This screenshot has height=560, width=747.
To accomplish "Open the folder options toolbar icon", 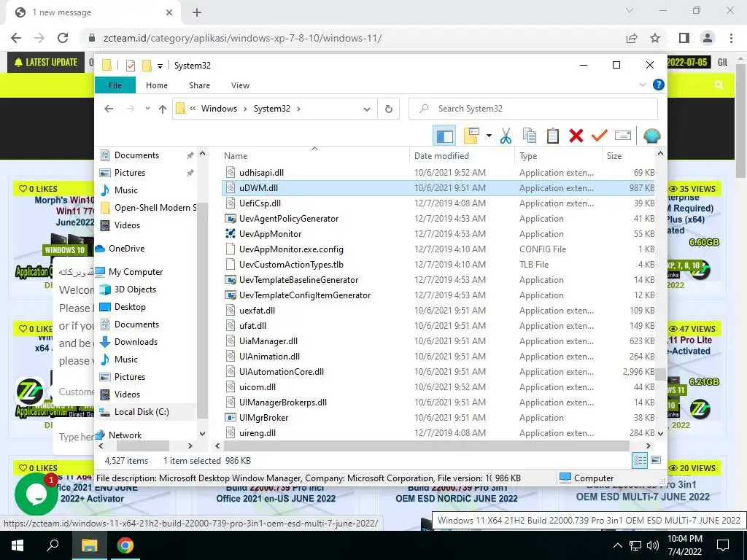I will (x=471, y=136).
